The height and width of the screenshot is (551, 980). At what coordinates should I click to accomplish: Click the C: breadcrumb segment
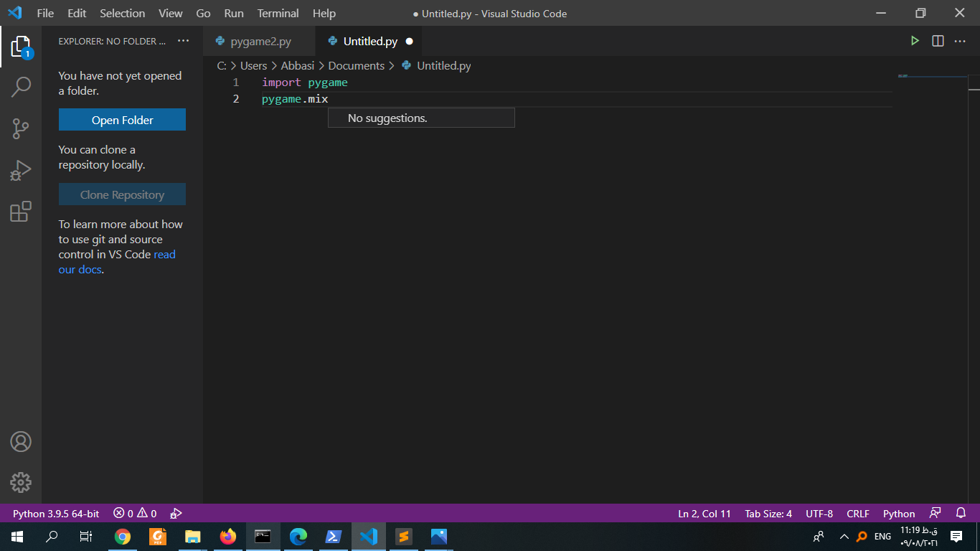click(222, 65)
